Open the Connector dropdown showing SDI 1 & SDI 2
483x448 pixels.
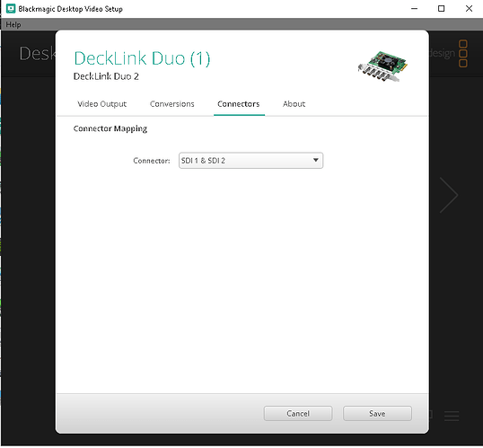[x=250, y=161]
